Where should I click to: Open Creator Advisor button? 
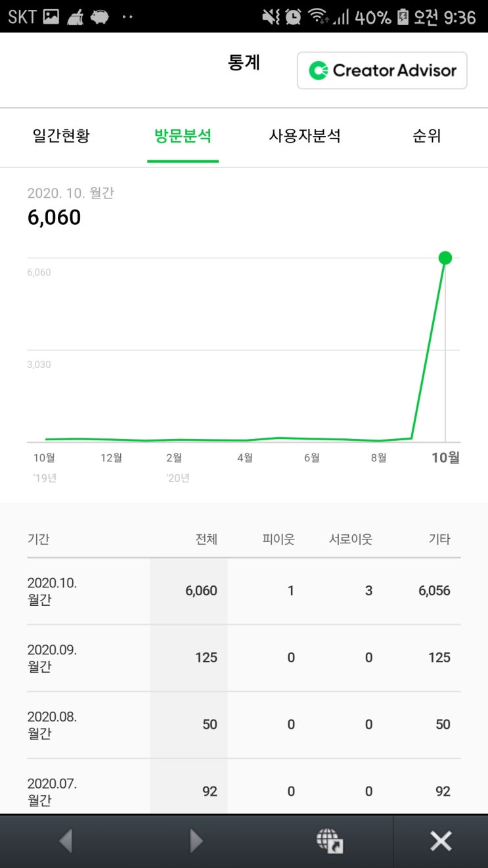[x=382, y=70]
